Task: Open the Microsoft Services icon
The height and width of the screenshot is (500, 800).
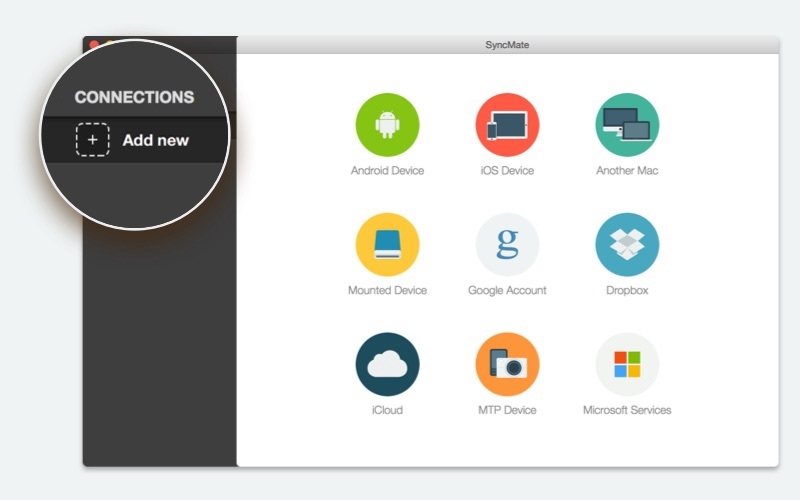Action: [x=627, y=364]
